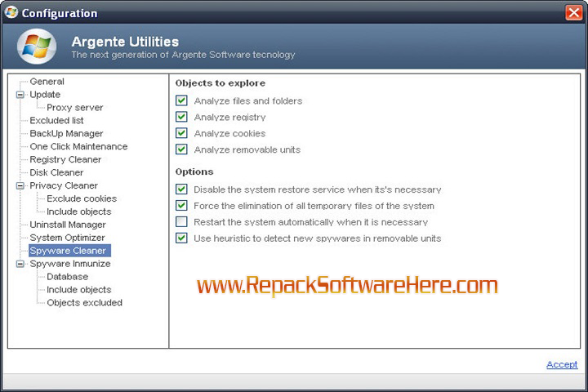Close the Configuration window
588x392 pixels.
coord(574,13)
